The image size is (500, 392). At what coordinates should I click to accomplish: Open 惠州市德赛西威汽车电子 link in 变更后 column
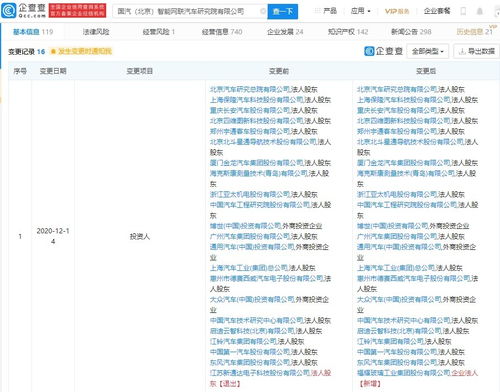[x=414, y=278]
